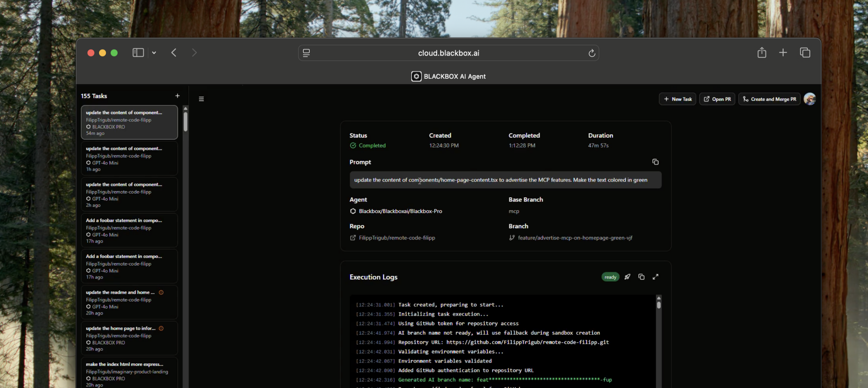Image resolution: width=868 pixels, height=388 pixels.
Task: Copy the prompt text with copy icon
Action: tap(655, 162)
